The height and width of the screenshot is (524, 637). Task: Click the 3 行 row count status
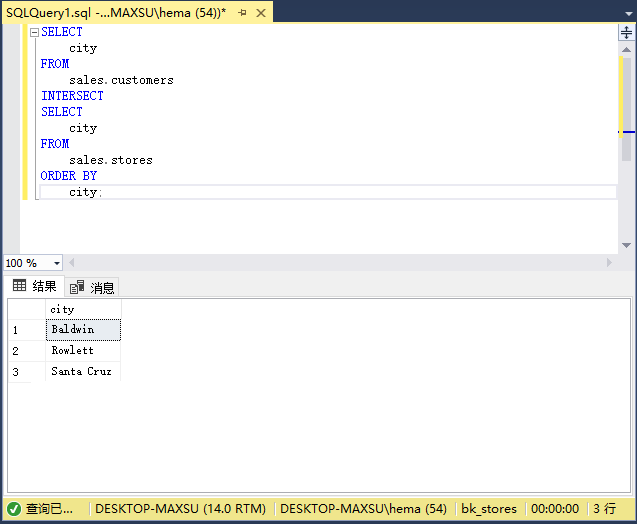(x=604, y=509)
